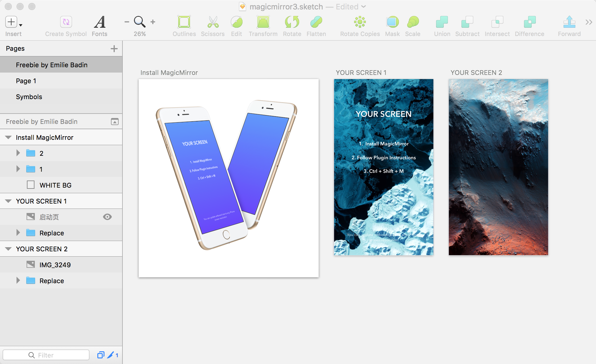Click the Mask toolbar icon
Screen dimensions: 596x364
coord(392,22)
